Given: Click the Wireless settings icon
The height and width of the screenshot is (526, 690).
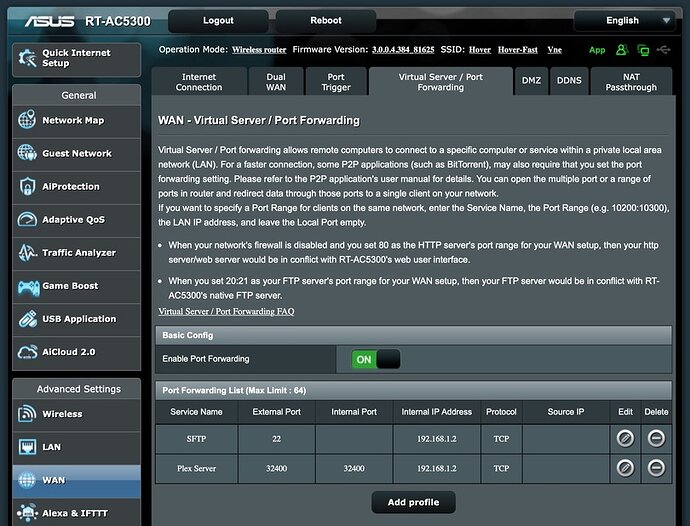Looking at the screenshot, I should 27,414.
